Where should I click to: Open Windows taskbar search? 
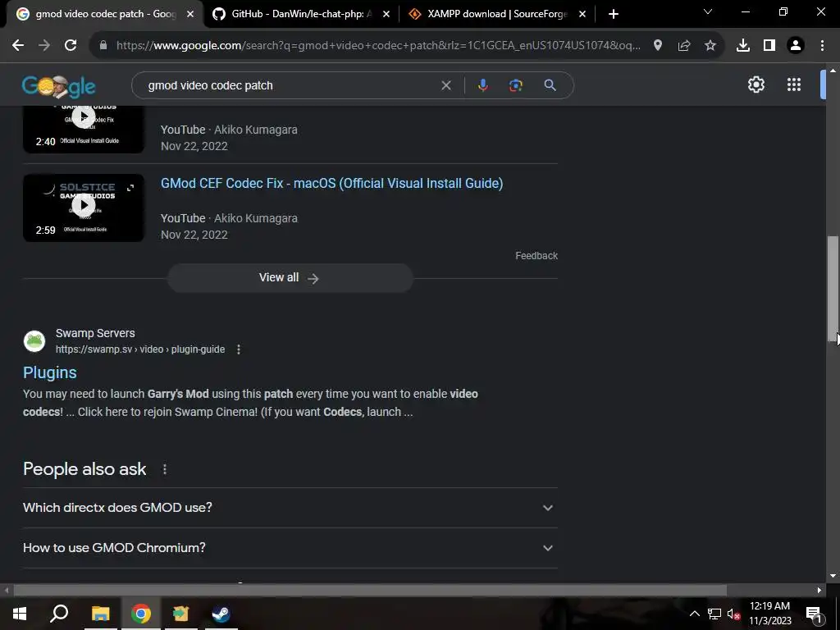pos(59,614)
